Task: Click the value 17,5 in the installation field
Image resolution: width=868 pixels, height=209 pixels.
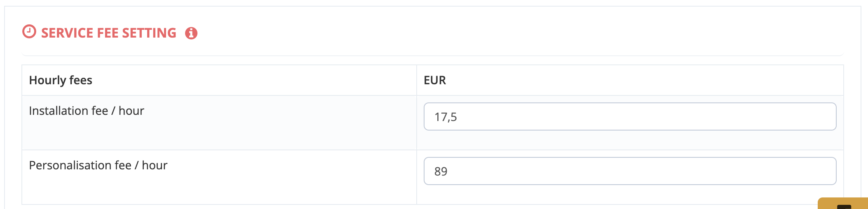Action: point(446,117)
